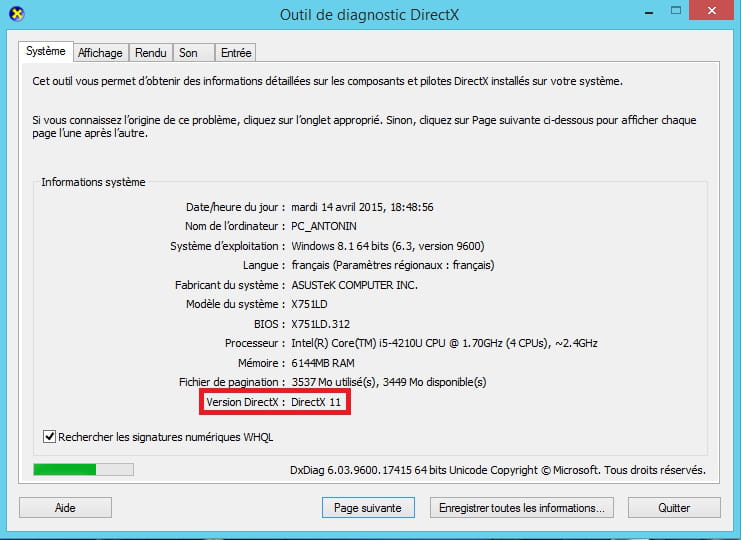741x540 pixels.
Task: Click the Mémoire label
Action: click(x=261, y=363)
